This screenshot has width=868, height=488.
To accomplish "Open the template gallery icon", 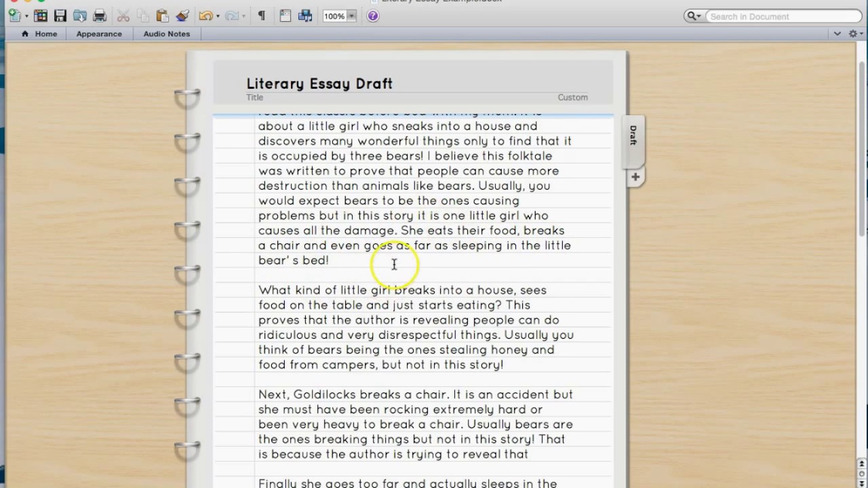I will (x=41, y=16).
